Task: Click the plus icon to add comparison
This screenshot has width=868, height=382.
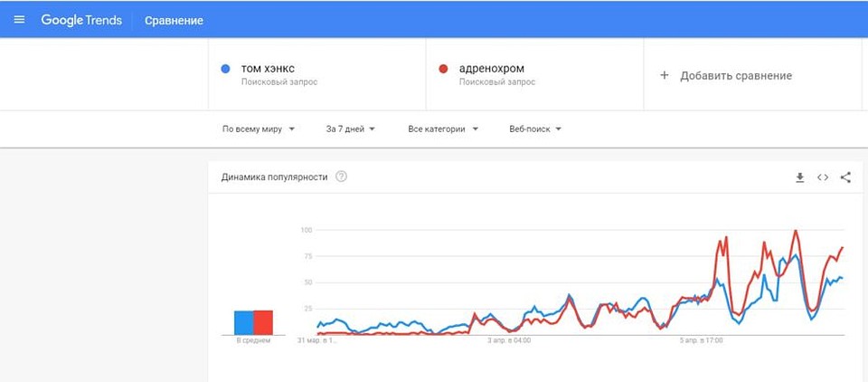Action: (x=665, y=75)
